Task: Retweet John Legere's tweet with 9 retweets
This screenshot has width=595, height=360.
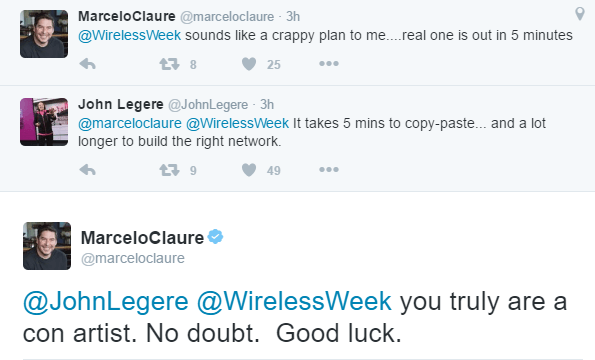Action: coord(169,170)
